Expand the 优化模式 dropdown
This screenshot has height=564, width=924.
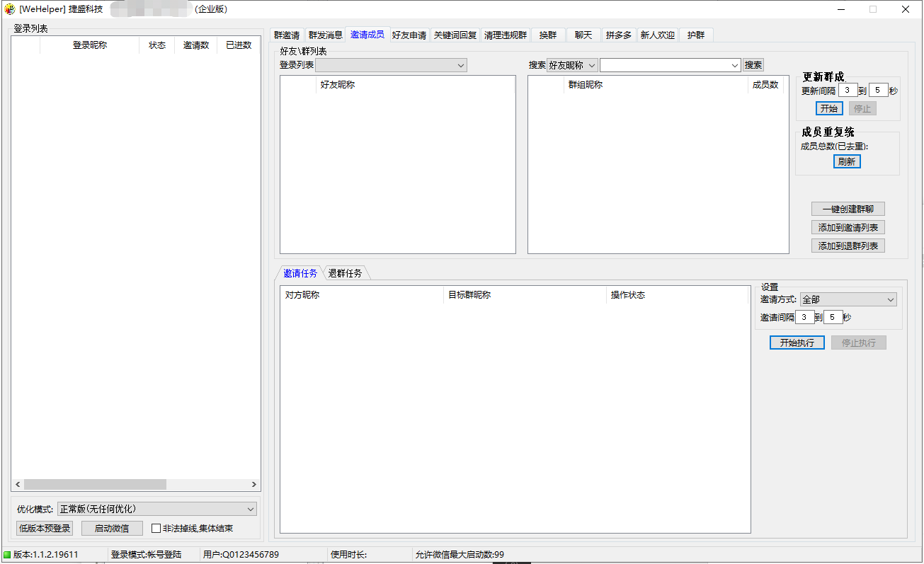156,509
